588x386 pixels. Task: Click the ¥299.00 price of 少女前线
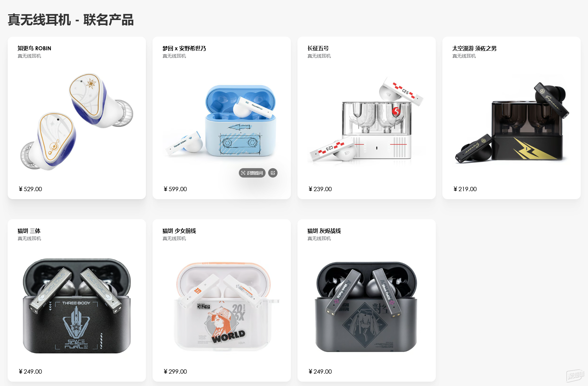(x=175, y=371)
